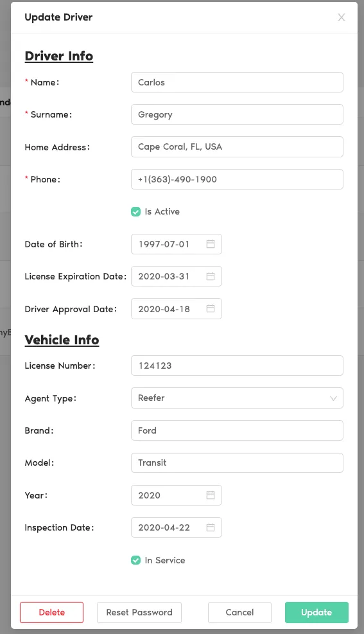Select Driver Approval Date 2020-04-18
The image size is (364, 634).
point(164,309)
